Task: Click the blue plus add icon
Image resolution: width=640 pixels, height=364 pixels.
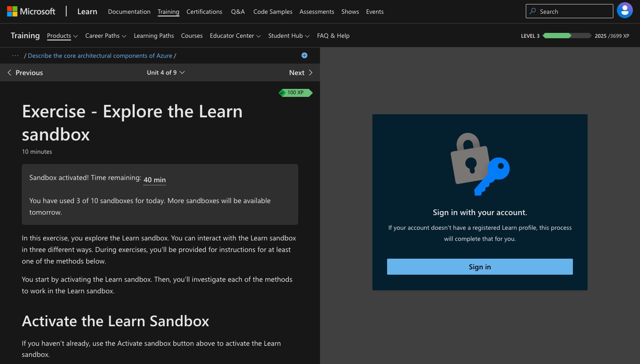Action: tap(304, 56)
